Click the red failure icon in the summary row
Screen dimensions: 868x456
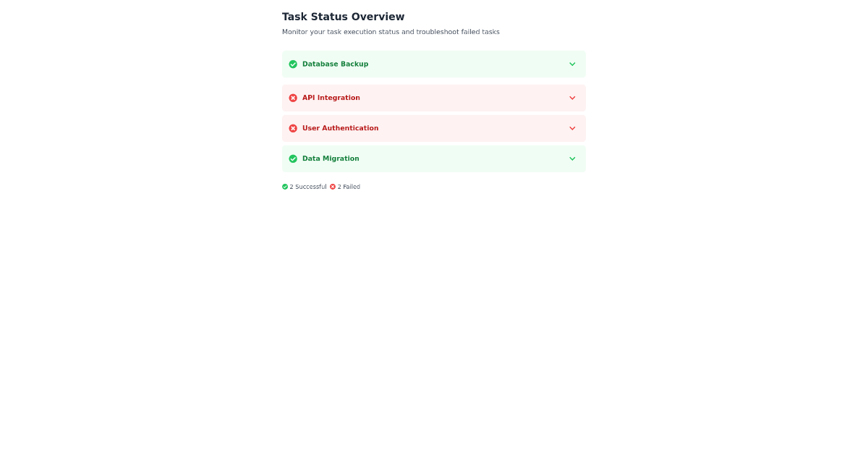pos(333,187)
